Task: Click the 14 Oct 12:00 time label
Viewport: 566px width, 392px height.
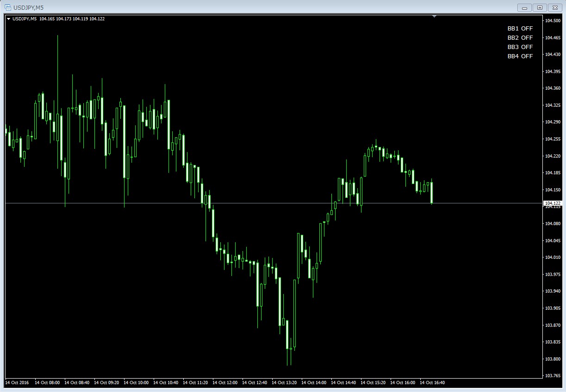Action: coord(225,383)
